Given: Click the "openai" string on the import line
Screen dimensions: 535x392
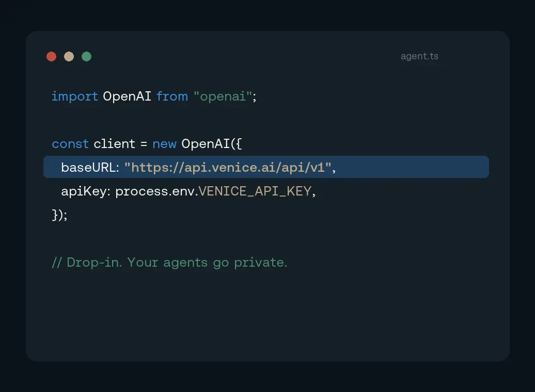Looking at the screenshot, I should (x=223, y=96).
